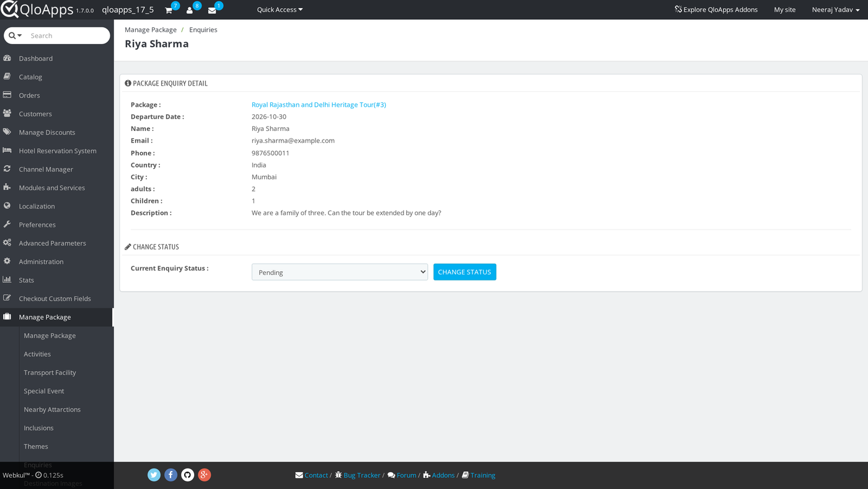Image resolution: width=868 pixels, height=489 pixels.
Task: Open the new customers notification icon
Action: (x=190, y=10)
